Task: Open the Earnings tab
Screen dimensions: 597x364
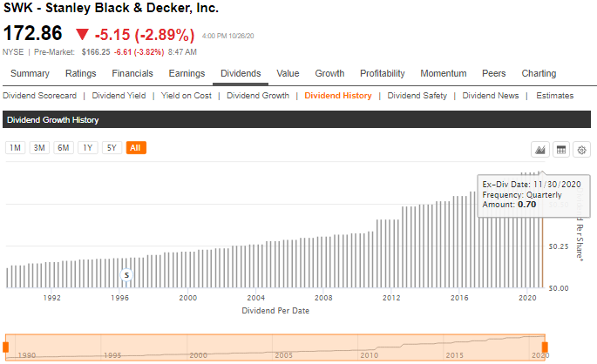Action: pyautogui.click(x=187, y=73)
